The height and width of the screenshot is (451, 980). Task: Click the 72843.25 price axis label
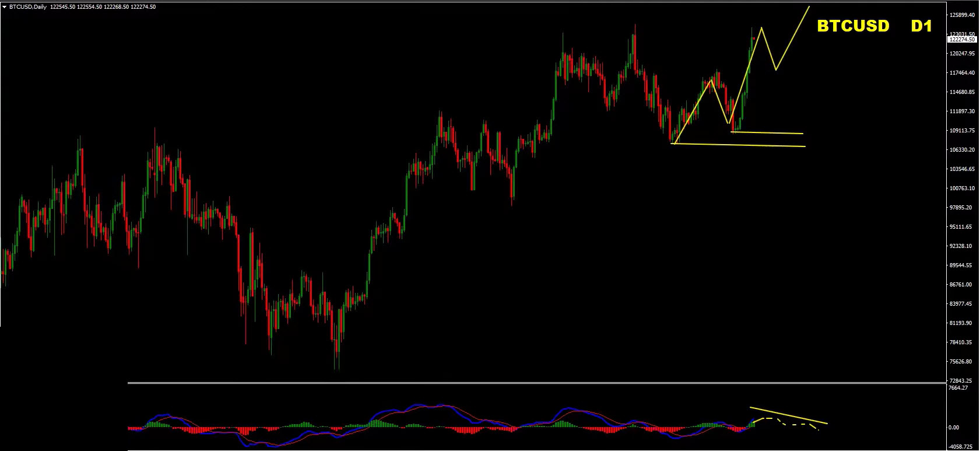pyautogui.click(x=961, y=381)
